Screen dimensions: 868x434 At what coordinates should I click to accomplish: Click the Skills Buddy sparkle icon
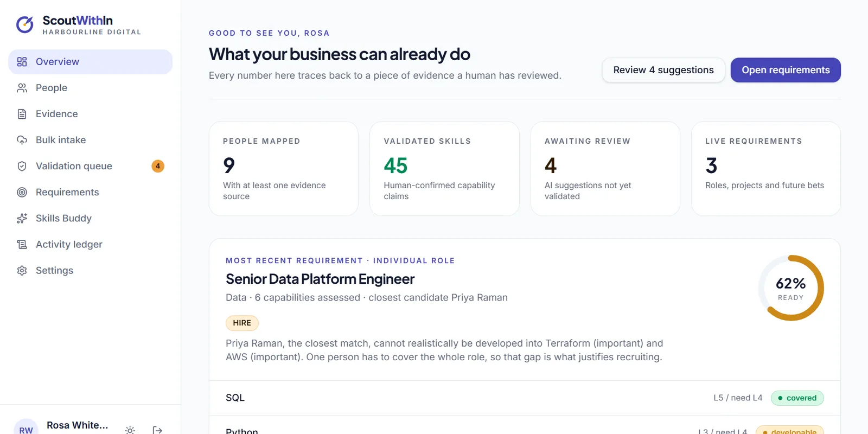(x=22, y=218)
